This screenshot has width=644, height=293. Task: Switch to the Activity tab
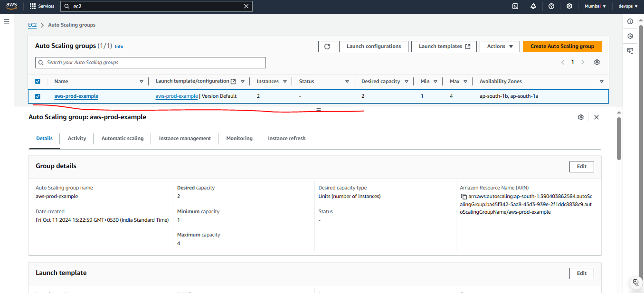click(77, 139)
